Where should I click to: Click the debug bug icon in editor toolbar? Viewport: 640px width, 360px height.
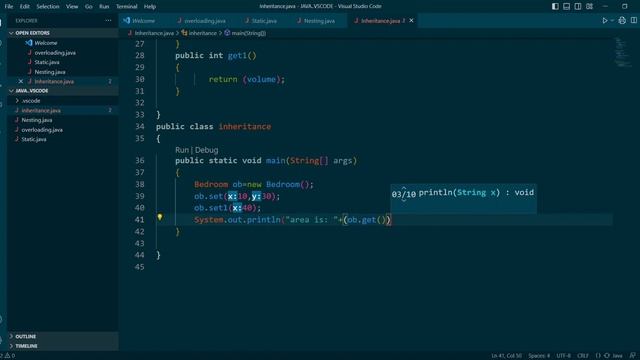tap(622, 20)
